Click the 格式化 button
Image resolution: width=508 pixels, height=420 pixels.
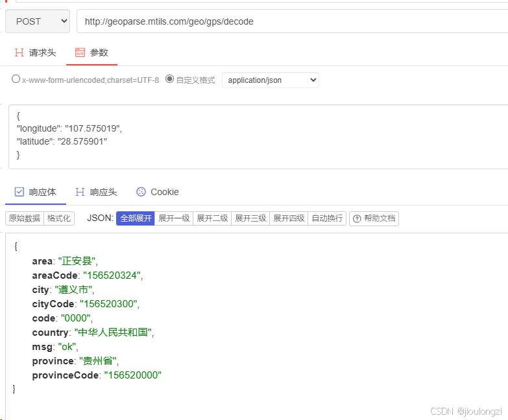click(59, 218)
